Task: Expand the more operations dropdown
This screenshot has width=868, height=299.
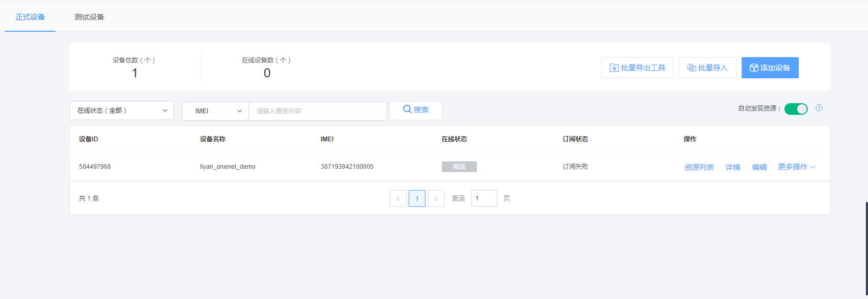Action: (796, 167)
